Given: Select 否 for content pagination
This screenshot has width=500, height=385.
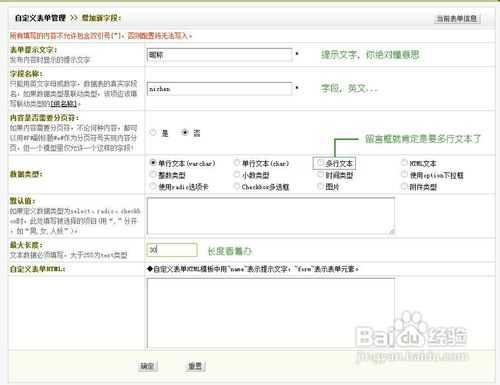Looking at the screenshot, I should tap(185, 132).
